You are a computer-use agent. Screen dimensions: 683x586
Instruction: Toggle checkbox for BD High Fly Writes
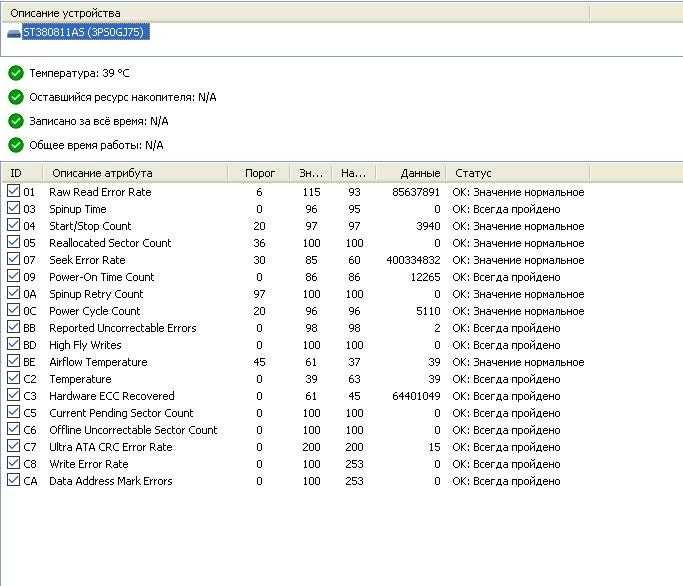14,344
